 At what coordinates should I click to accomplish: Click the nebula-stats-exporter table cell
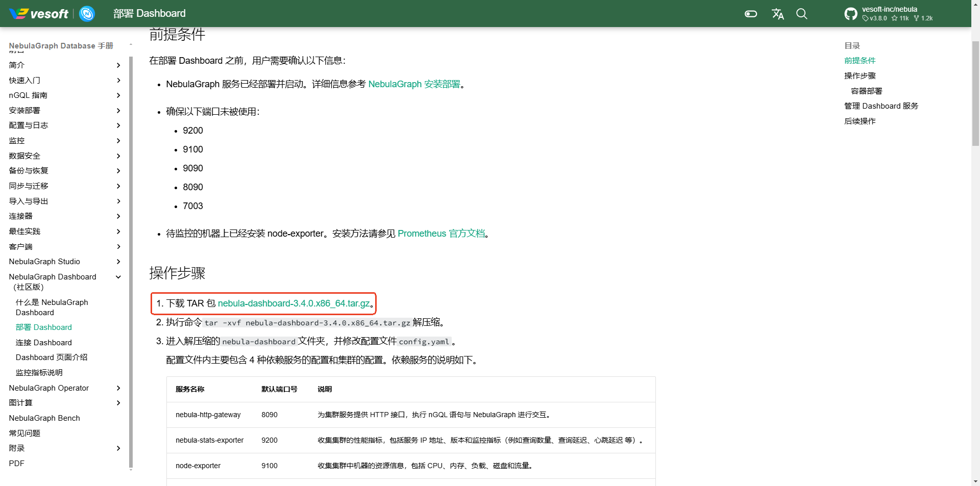click(x=210, y=441)
